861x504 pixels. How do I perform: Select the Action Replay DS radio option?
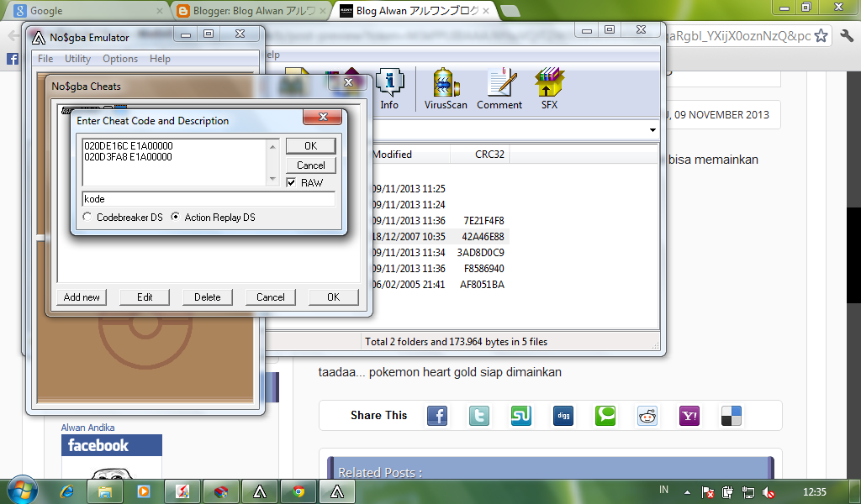175,218
